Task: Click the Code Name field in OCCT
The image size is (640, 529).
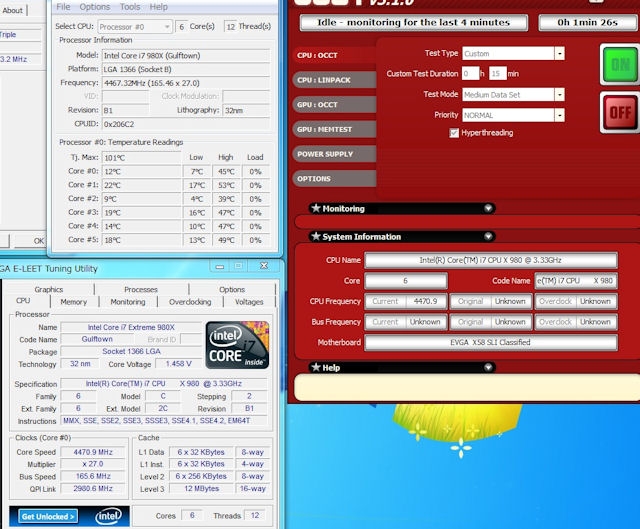Action: 576,281
